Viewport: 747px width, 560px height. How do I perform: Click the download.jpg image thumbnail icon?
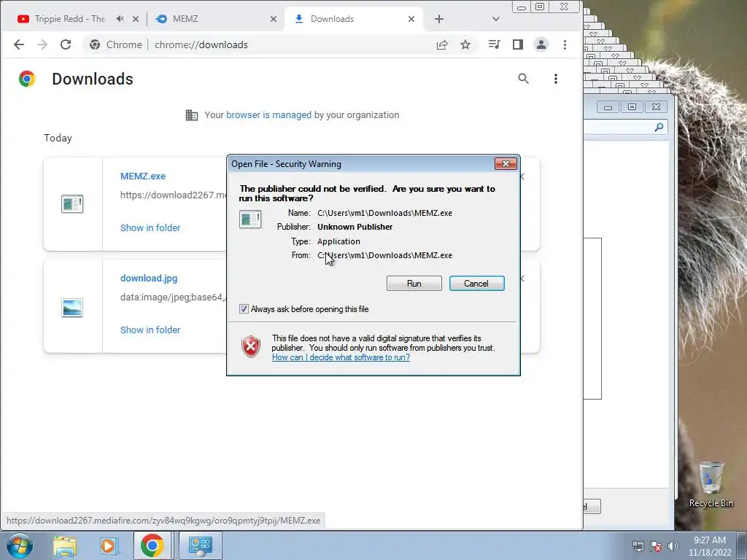(72, 308)
